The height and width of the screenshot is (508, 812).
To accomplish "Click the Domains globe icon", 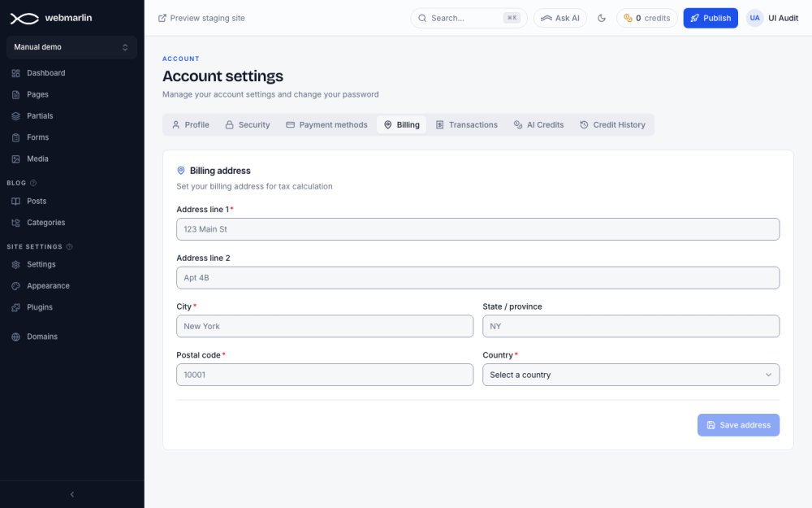I will coord(16,337).
